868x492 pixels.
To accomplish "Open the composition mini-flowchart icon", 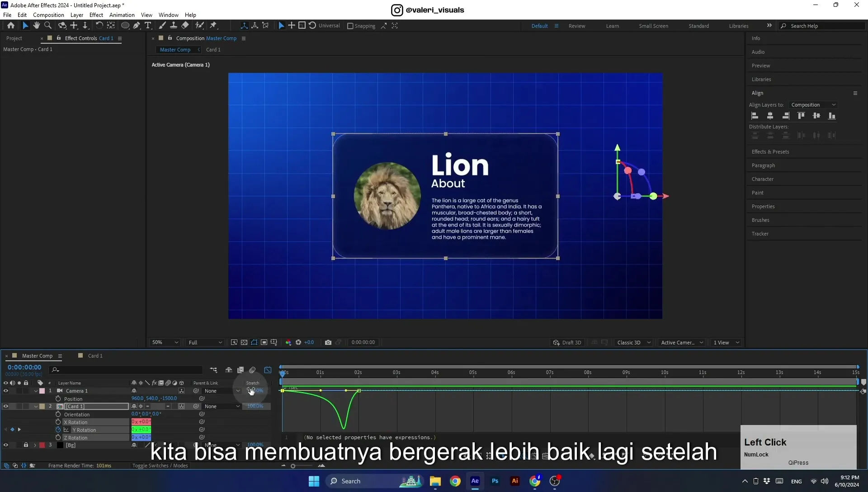I will click(213, 370).
